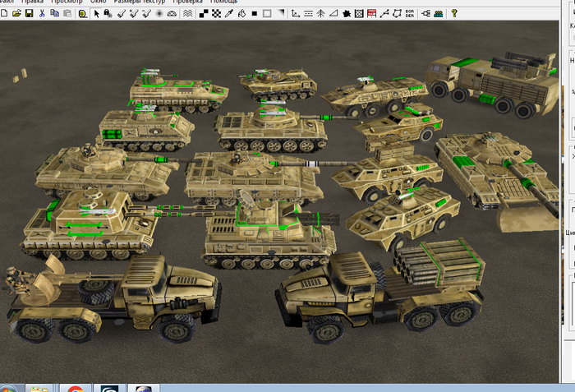Pick the brush tool with minus sign
Image resolution: width=575 pixels, height=392 pixels.
(x=147, y=14)
